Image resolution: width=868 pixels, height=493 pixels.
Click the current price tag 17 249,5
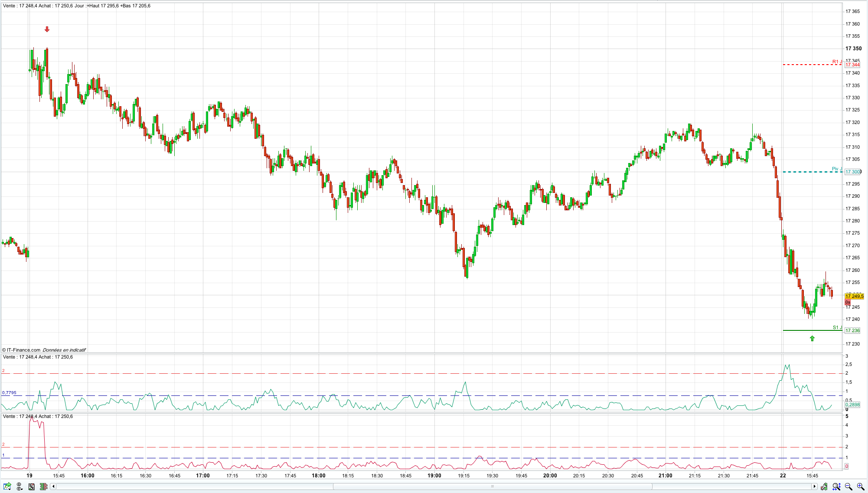(854, 296)
